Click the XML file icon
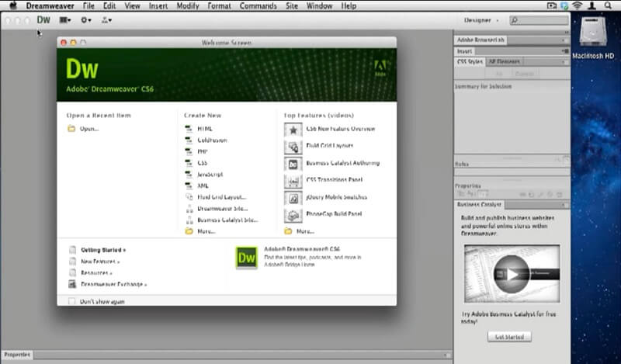The image size is (621, 364). [189, 185]
